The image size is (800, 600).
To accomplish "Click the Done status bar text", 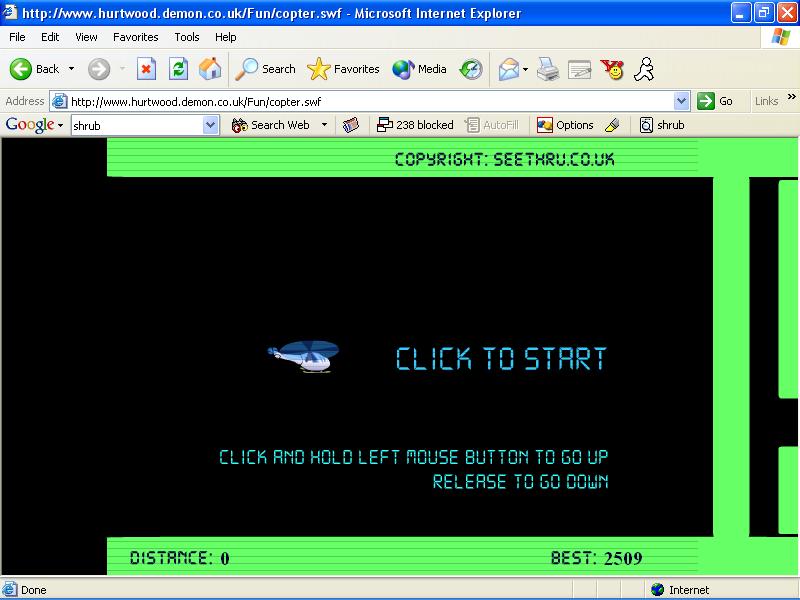I will pyautogui.click(x=34, y=590).
